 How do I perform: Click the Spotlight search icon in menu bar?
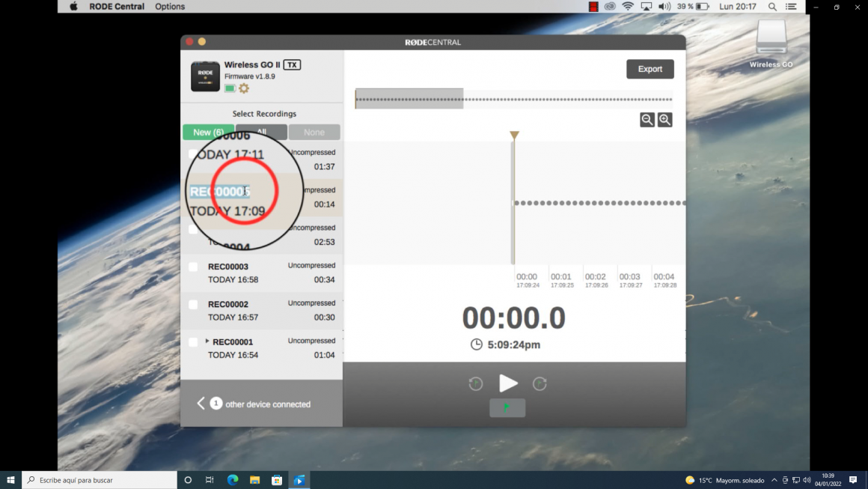pyautogui.click(x=772, y=7)
